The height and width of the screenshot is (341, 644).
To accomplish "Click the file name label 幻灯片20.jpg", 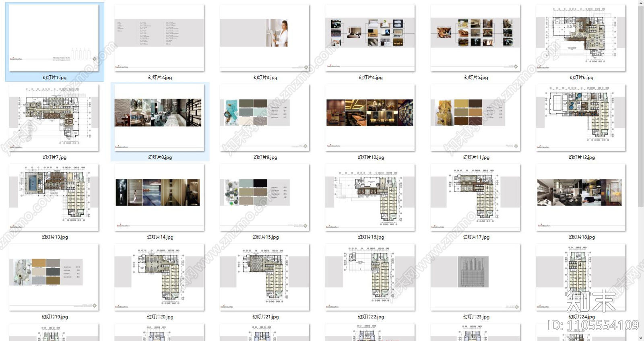I will 160,317.
